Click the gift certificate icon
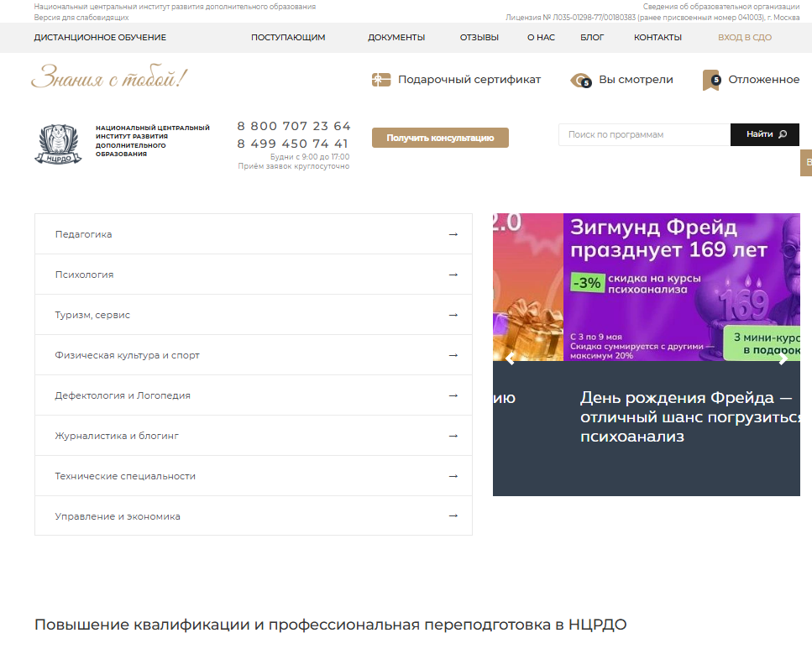Viewport: 812px width, 654px height. [x=381, y=80]
